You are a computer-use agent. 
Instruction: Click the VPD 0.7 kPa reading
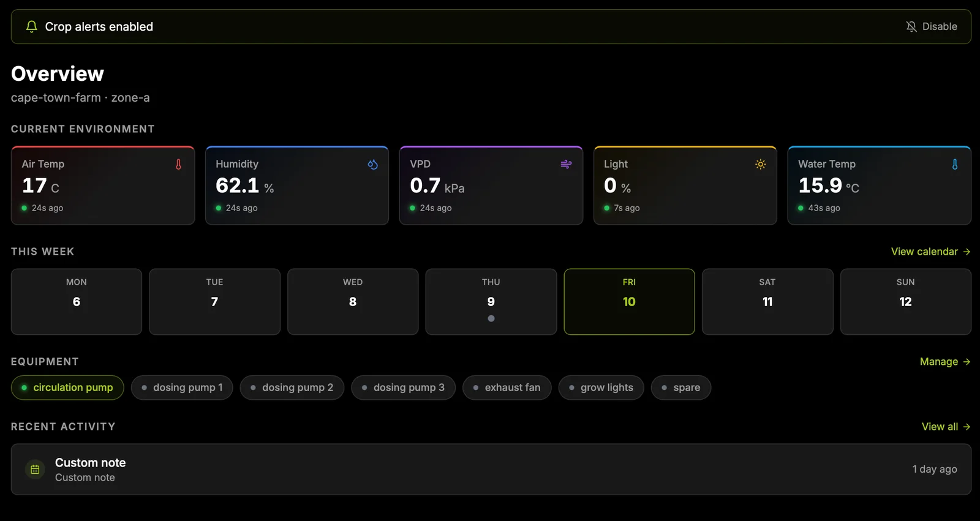click(437, 186)
